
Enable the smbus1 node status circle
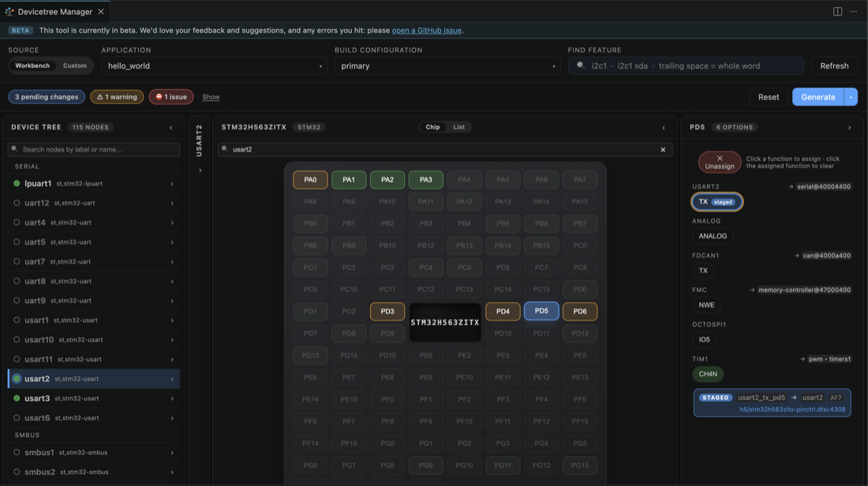17,452
